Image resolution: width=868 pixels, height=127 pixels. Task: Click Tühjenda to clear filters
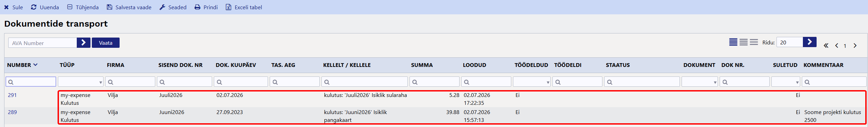click(x=83, y=7)
